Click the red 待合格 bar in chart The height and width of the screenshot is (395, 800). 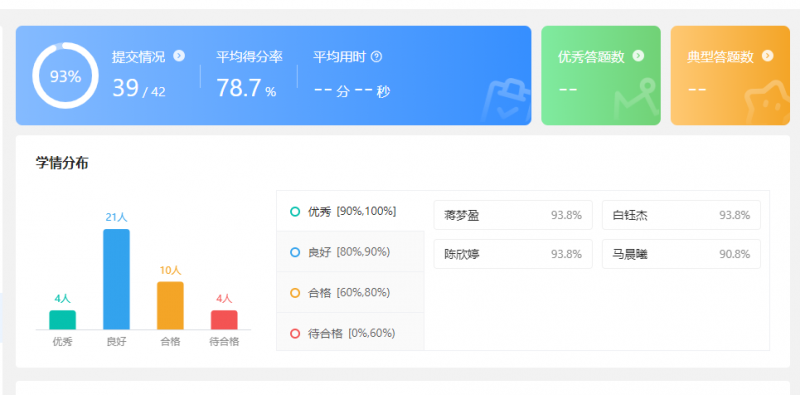tap(224, 320)
